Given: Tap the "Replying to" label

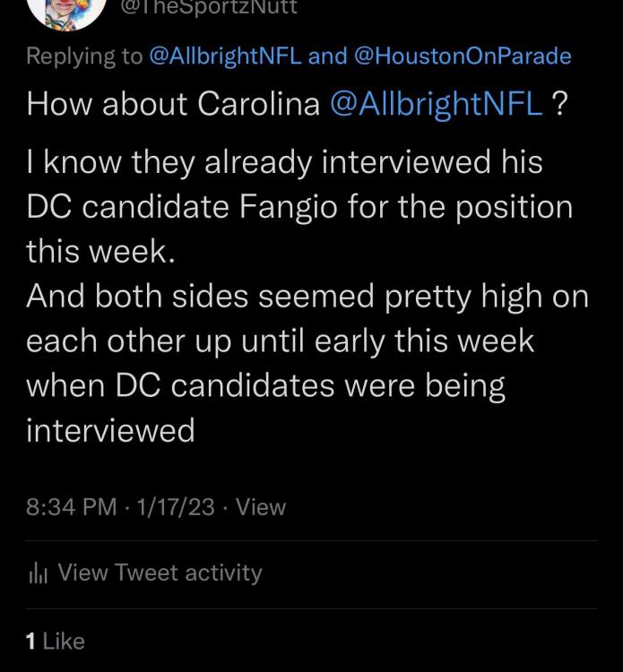Looking at the screenshot, I should coord(84,56).
